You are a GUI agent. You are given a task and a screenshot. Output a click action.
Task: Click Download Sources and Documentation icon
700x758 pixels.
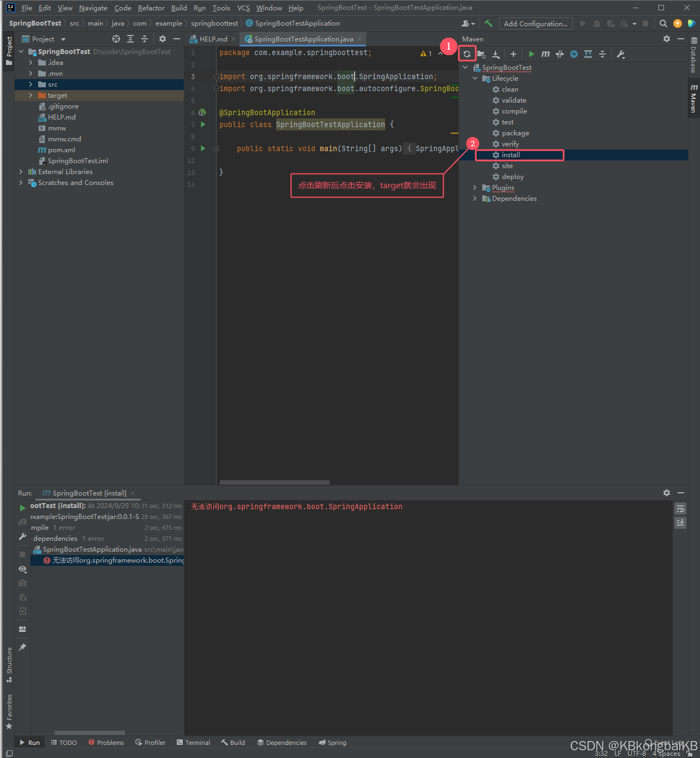(x=495, y=54)
